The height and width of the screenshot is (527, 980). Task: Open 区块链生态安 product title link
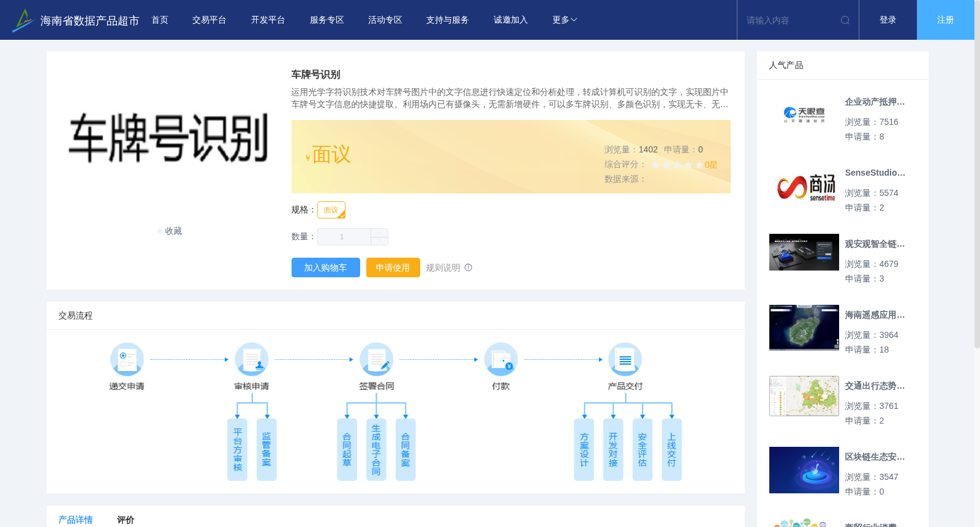coord(875,457)
